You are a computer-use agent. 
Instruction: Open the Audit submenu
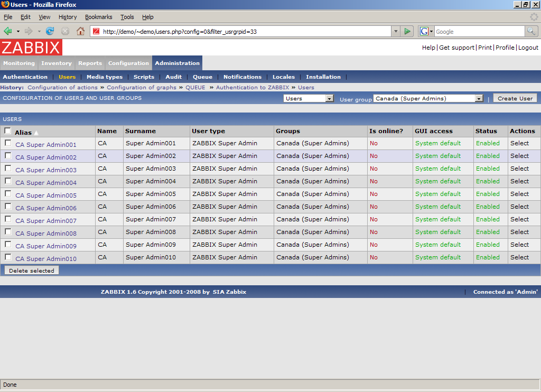(173, 77)
